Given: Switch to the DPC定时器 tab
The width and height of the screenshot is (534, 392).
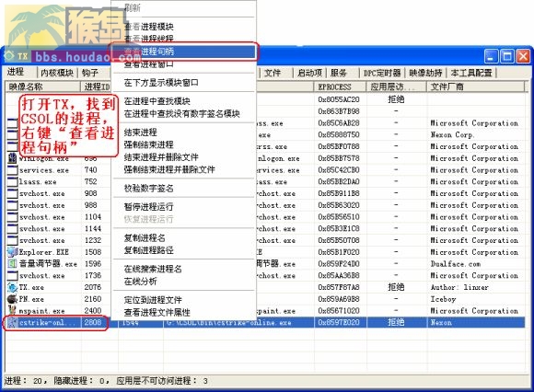Looking at the screenshot, I should tap(382, 73).
